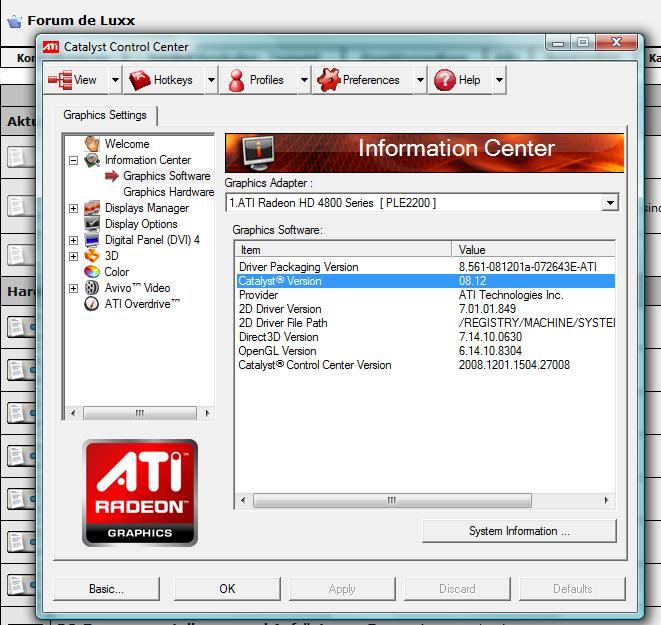Click the 3D settings icon
This screenshot has width=661, height=625.
tap(92, 256)
